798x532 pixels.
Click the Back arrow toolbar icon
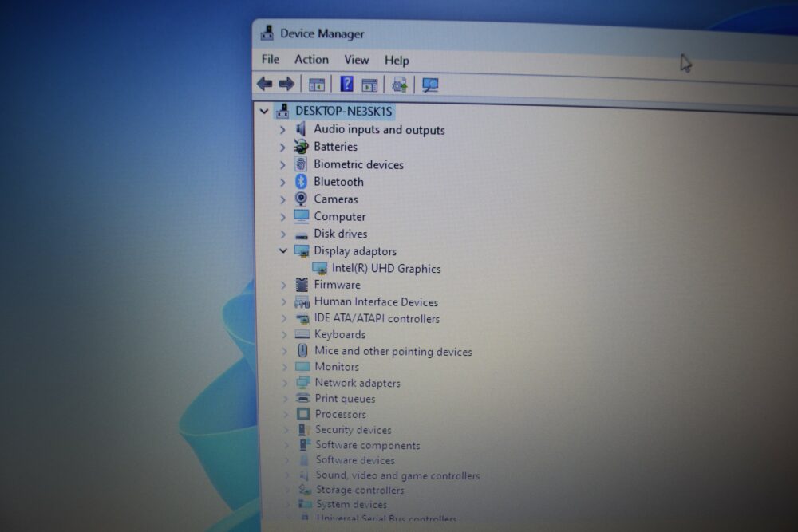(264, 84)
